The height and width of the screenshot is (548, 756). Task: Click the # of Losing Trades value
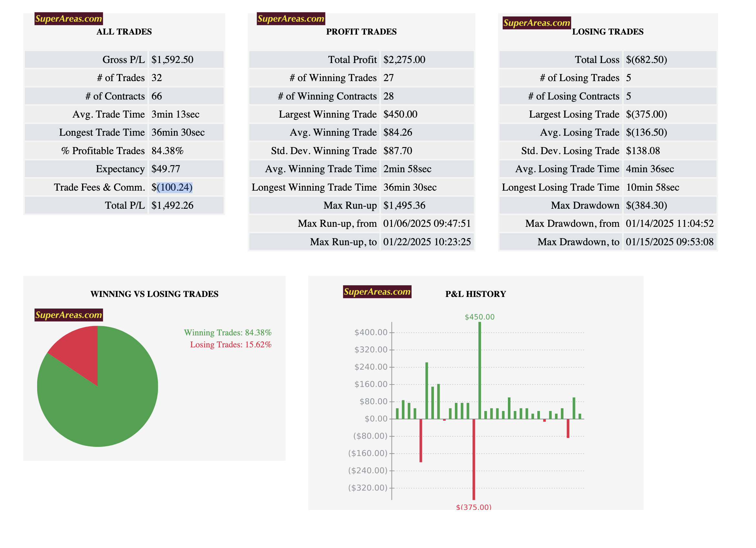click(x=628, y=78)
